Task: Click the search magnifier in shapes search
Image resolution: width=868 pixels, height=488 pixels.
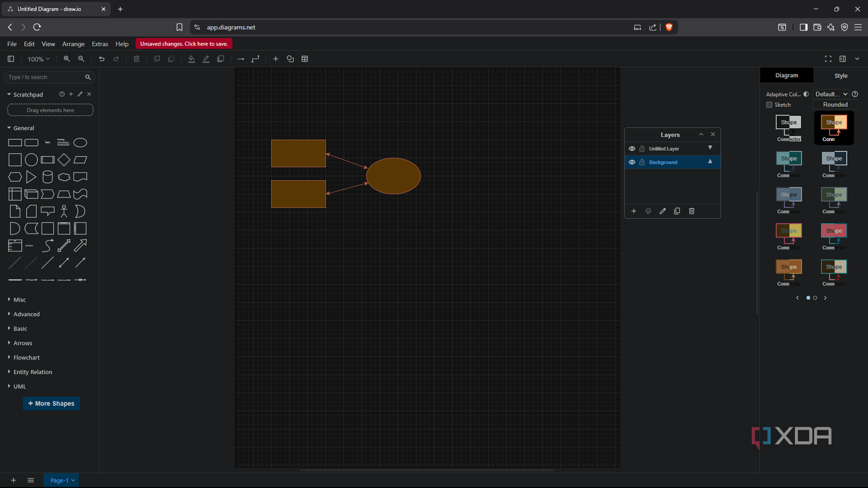Action: [x=88, y=77]
